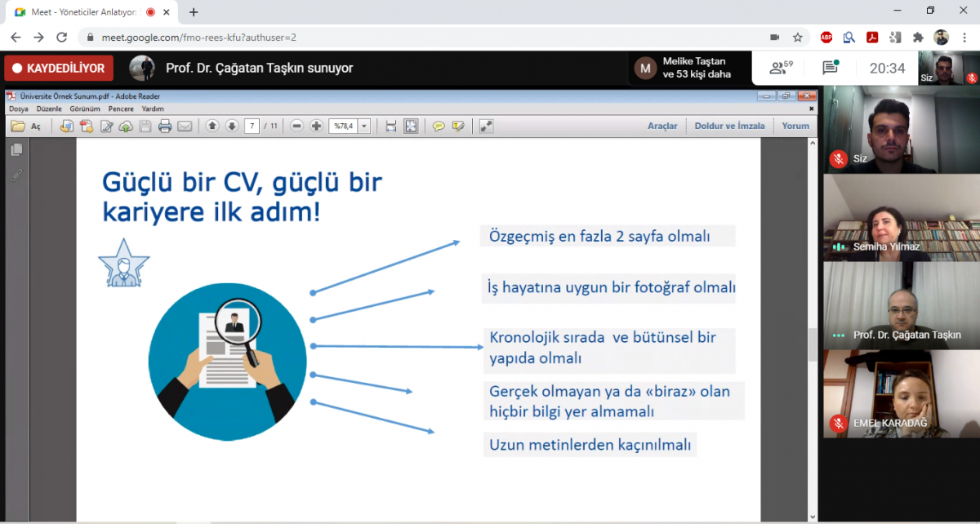This screenshot has width=980, height=524.
Task: Click the page number input field
Action: (252, 126)
